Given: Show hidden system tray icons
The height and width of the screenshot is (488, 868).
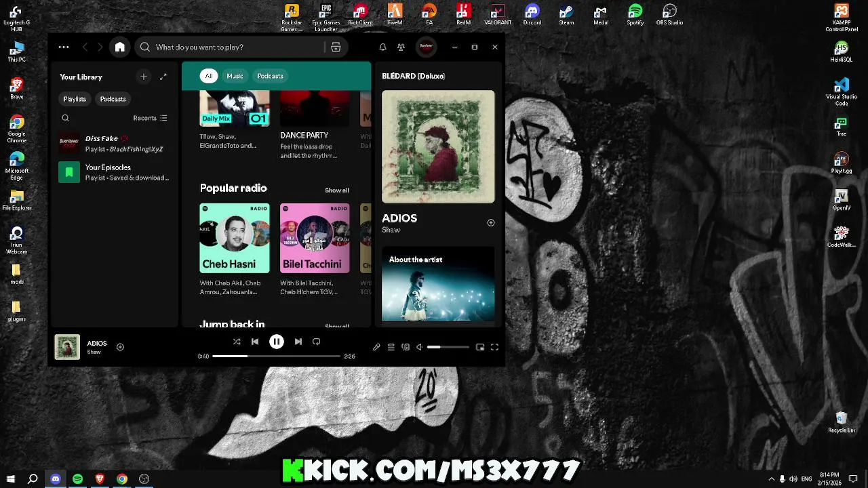Looking at the screenshot, I should pyautogui.click(x=770, y=479).
